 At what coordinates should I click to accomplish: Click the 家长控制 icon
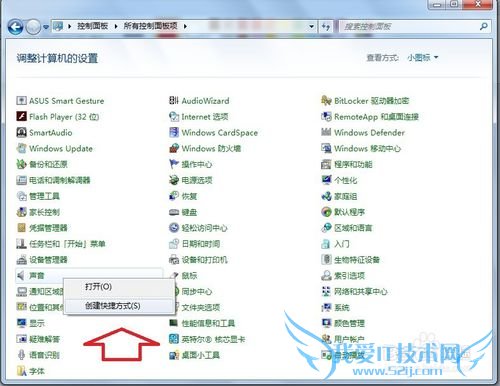pos(22,212)
